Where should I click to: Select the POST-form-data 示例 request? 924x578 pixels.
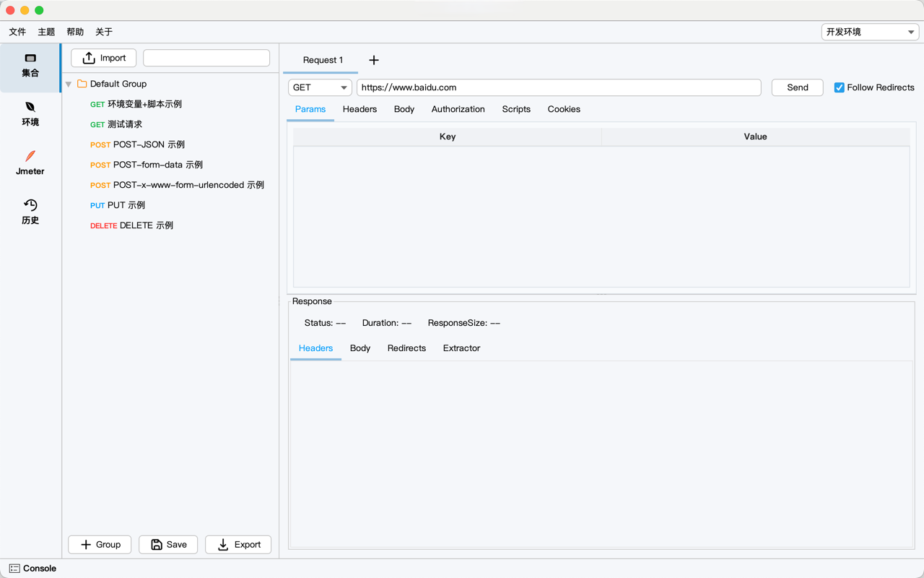click(x=147, y=165)
